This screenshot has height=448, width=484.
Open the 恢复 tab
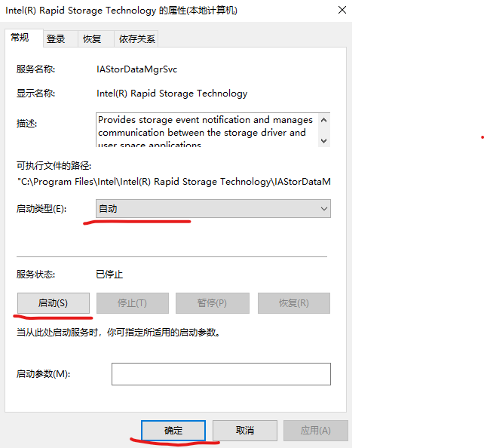tap(96, 39)
